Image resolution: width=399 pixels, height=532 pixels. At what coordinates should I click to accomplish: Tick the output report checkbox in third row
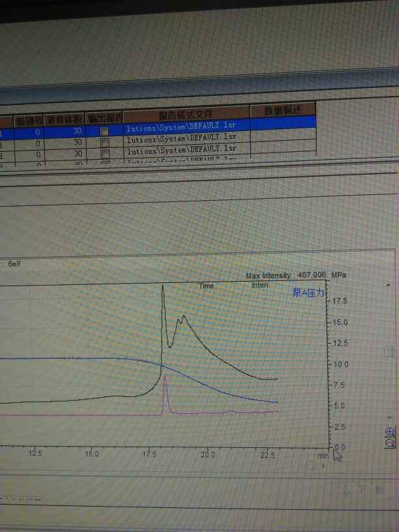point(105,154)
